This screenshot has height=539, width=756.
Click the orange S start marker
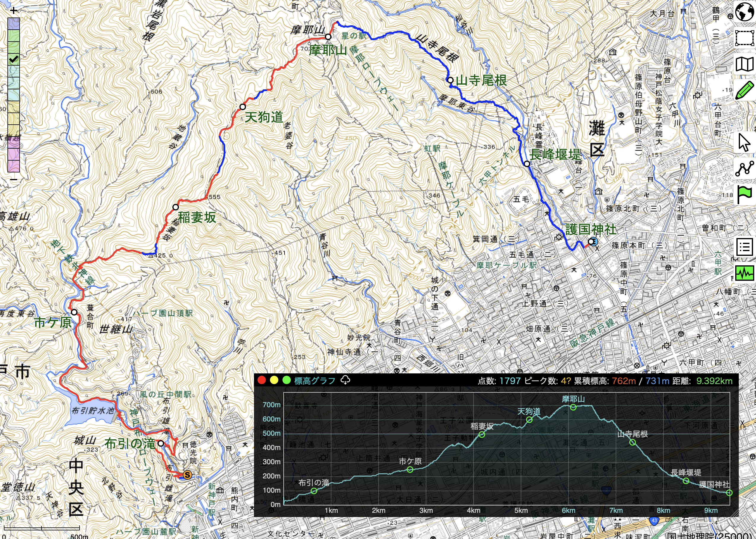[187, 475]
